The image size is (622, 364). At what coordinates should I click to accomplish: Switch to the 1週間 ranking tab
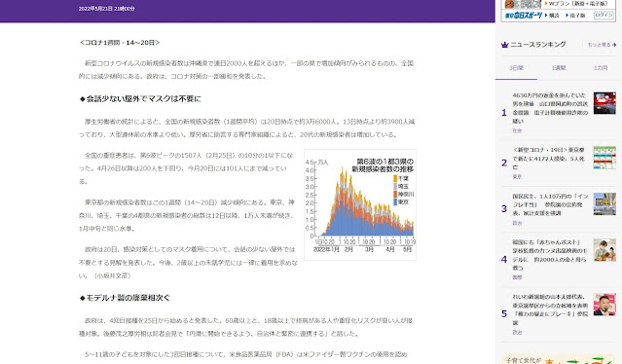pyautogui.click(x=558, y=68)
